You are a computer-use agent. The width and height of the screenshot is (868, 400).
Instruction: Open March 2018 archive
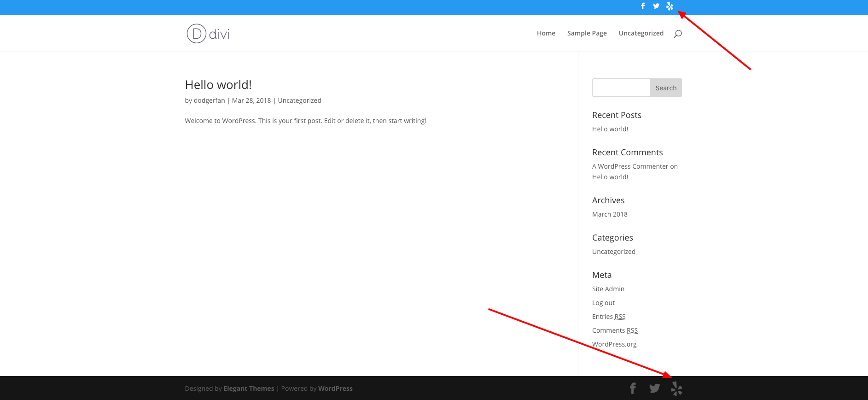pos(610,214)
